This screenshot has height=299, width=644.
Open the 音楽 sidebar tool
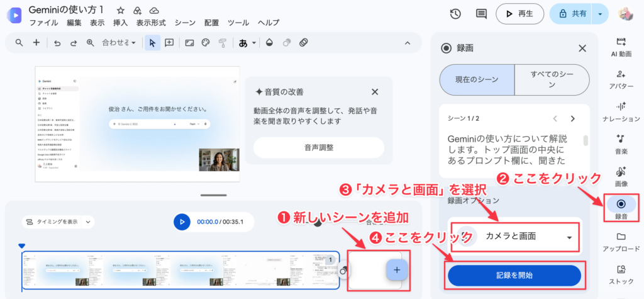coord(621,144)
